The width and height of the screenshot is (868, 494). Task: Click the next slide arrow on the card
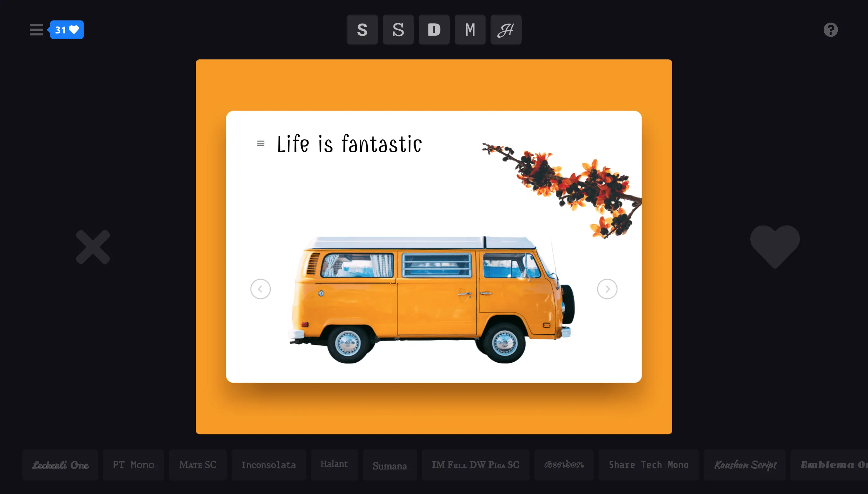point(607,289)
